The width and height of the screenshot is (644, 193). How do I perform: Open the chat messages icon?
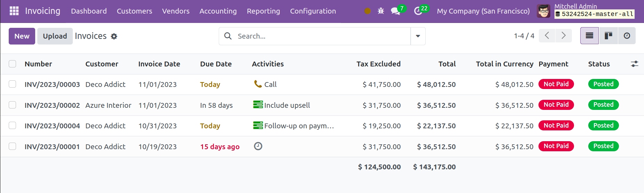coord(396,11)
